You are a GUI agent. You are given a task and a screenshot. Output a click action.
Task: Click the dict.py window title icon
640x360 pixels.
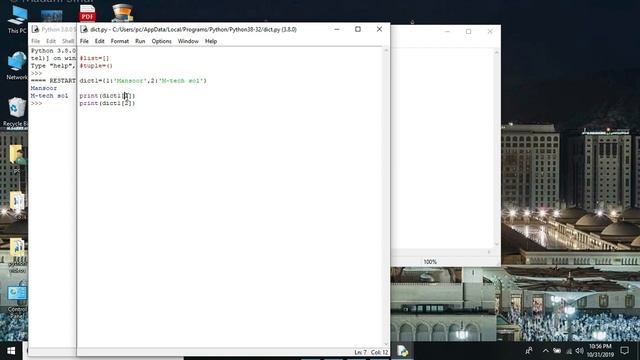pos(84,29)
